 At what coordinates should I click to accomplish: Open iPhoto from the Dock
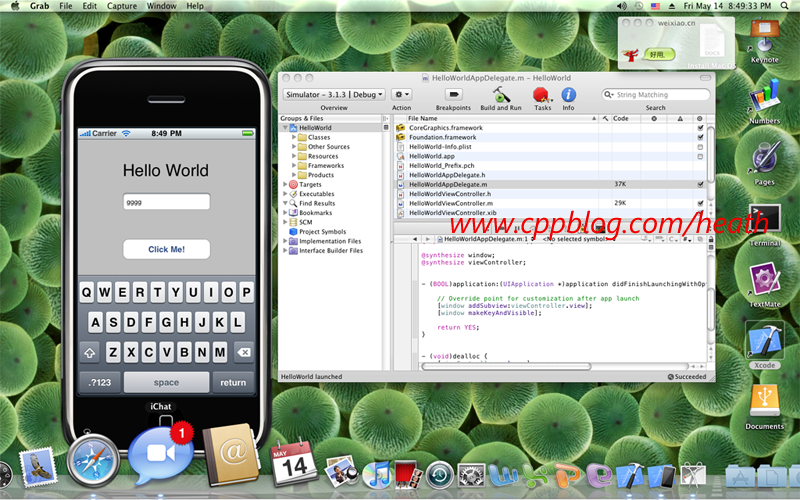[341, 470]
